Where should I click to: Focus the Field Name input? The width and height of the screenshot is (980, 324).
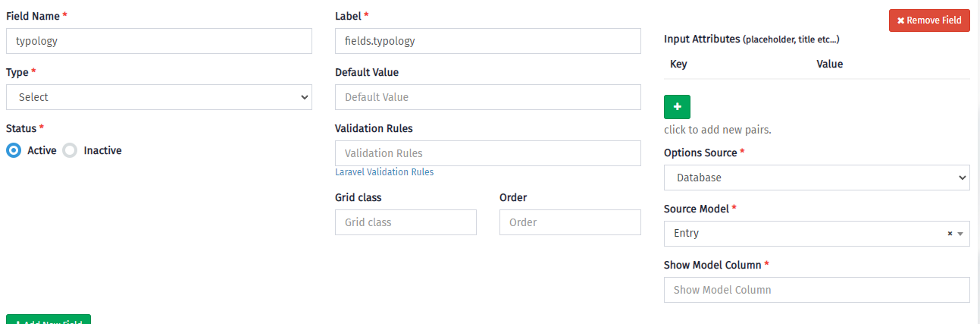(158, 41)
